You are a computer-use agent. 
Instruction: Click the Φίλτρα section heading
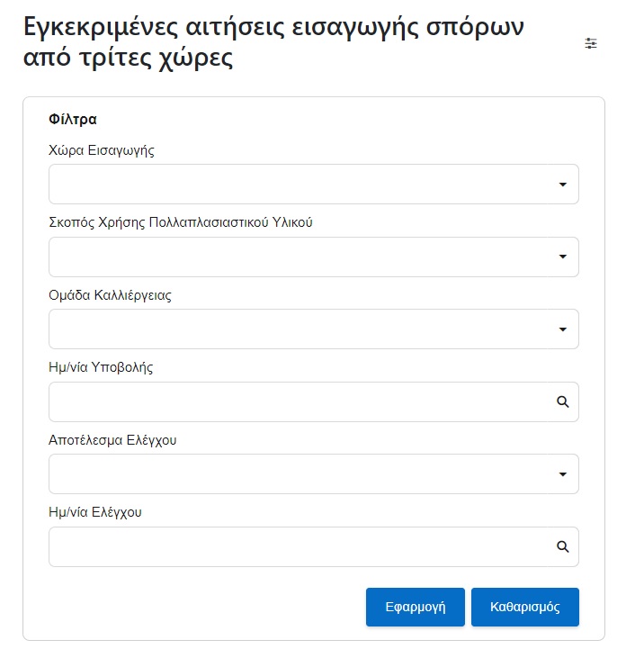coord(73,119)
